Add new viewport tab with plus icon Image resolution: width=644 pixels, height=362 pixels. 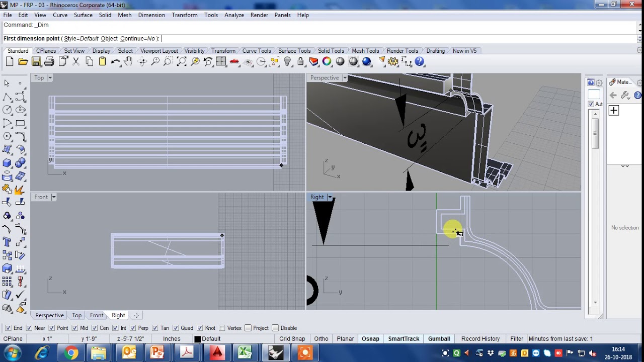[136, 315]
